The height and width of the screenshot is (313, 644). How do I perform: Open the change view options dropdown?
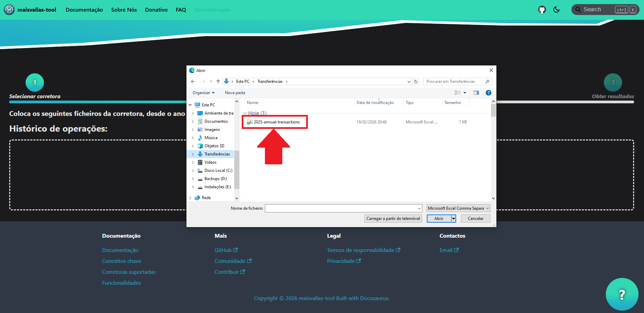tap(465, 93)
